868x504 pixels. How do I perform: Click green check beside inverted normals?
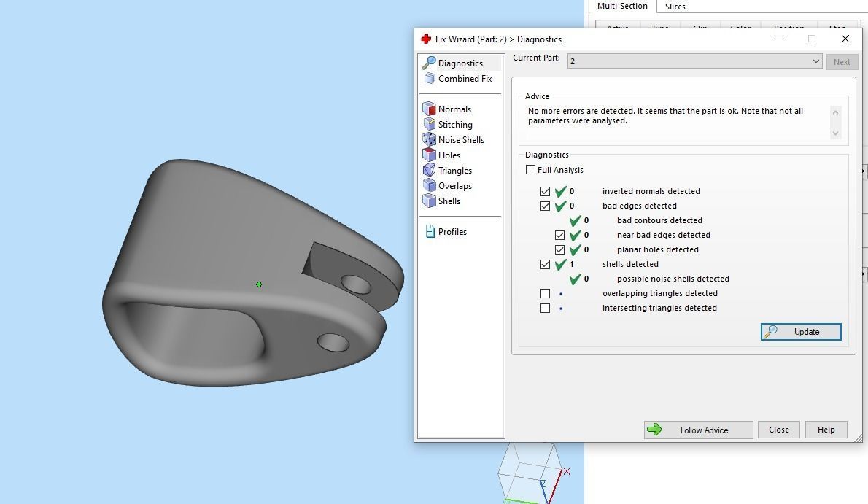coord(560,191)
